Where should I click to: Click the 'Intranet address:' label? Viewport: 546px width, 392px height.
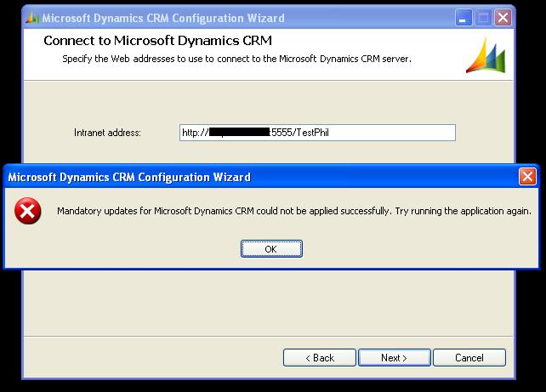coord(107,133)
